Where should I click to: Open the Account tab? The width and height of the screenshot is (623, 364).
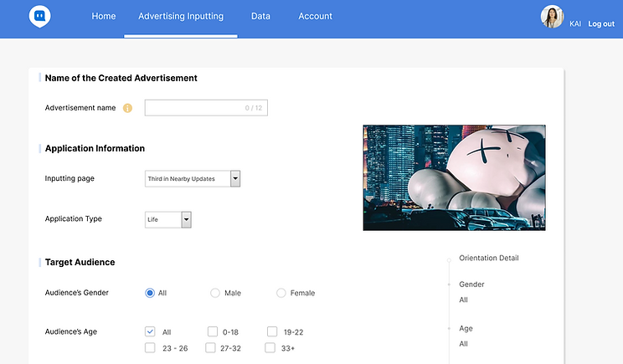(x=315, y=16)
